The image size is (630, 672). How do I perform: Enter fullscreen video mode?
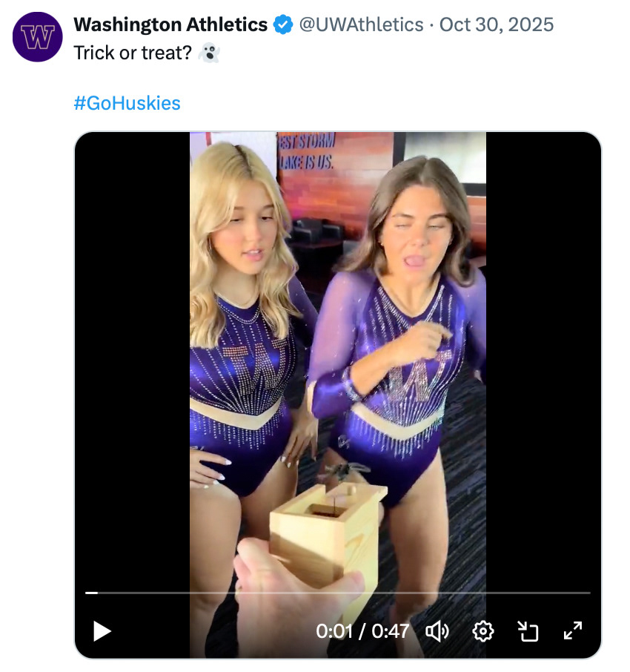(573, 631)
